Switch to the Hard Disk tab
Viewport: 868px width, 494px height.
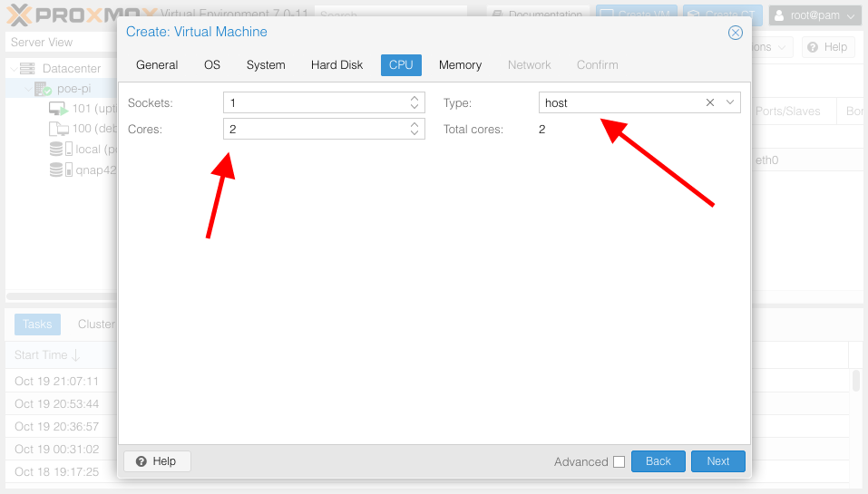point(336,65)
